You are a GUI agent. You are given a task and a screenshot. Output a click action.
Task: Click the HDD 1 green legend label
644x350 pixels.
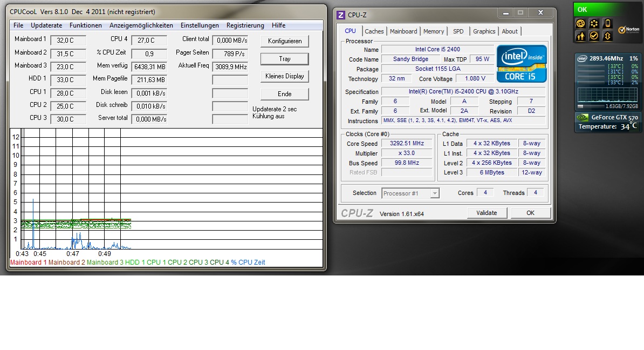point(135,262)
